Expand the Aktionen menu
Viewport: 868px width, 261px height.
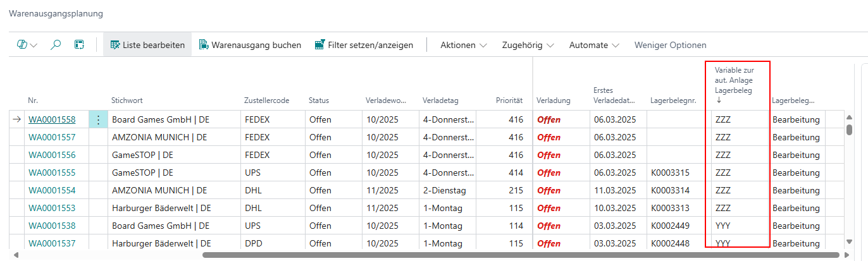point(464,45)
